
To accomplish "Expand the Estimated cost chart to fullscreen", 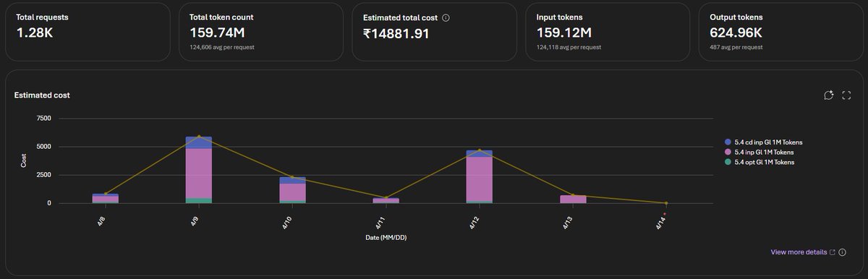I will [846, 95].
